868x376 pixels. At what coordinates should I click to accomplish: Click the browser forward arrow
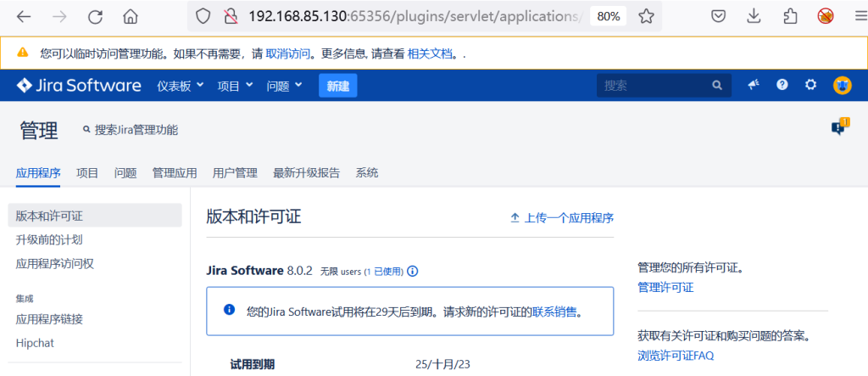[x=59, y=17]
